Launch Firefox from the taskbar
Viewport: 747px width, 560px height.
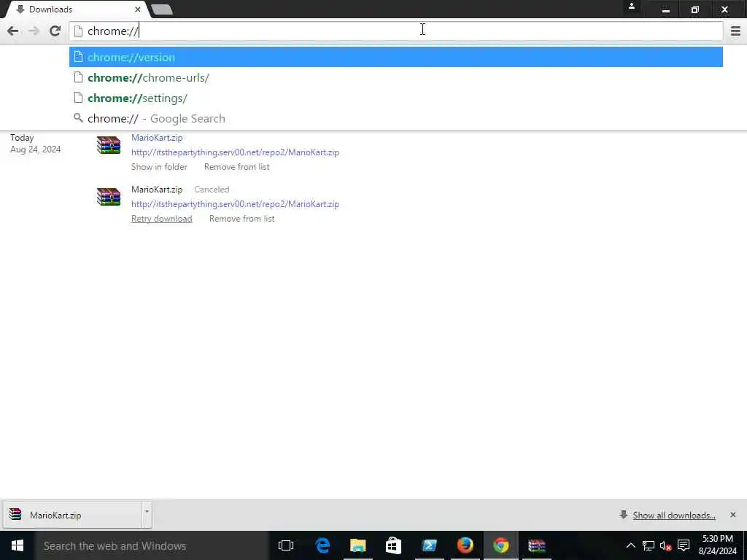(465, 545)
